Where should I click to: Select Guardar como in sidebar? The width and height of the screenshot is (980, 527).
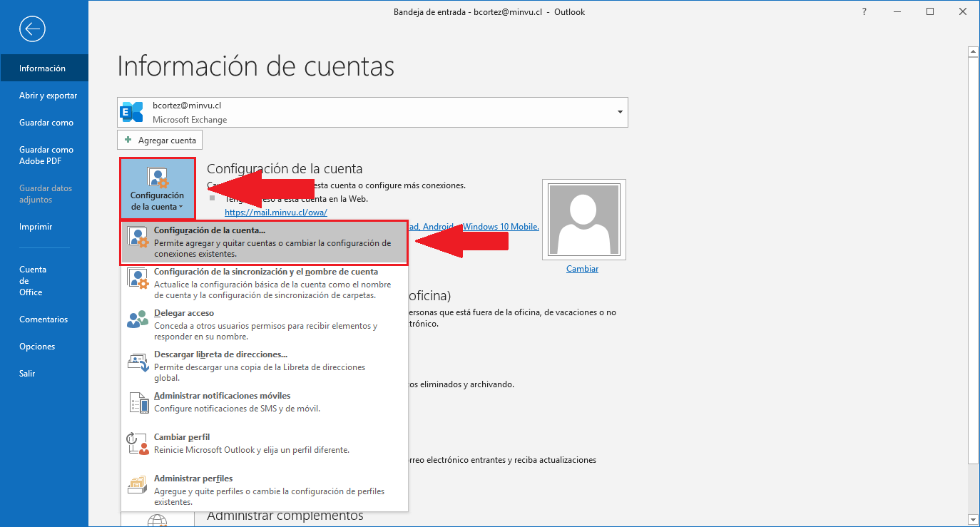tap(44, 123)
